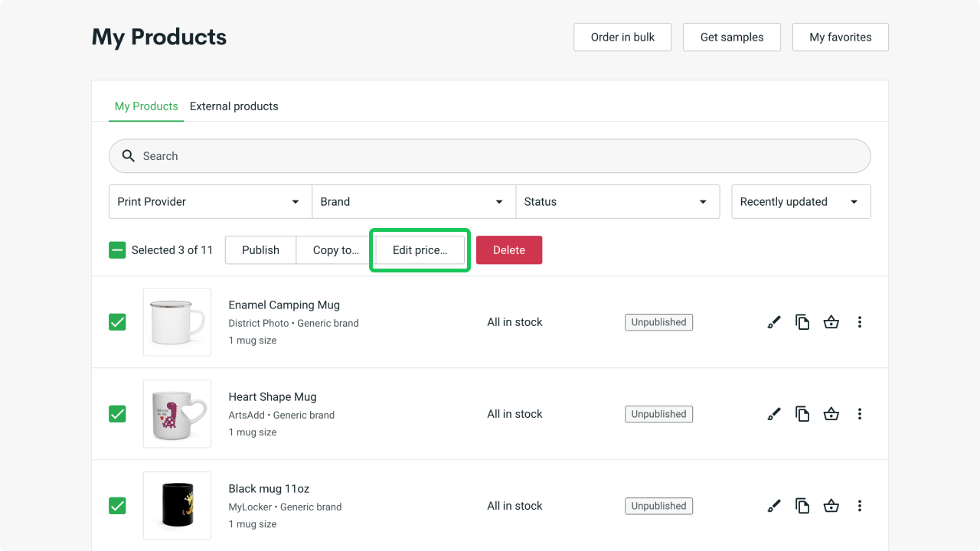Image resolution: width=980 pixels, height=551 pixels.
Task: Click Unpublished badge for Enamel Camping Mug
Action: [658, 322]
